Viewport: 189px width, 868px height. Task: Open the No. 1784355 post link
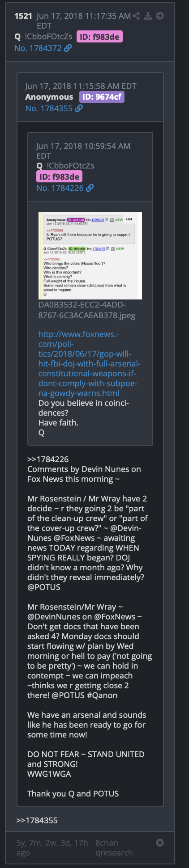point(49,108)
